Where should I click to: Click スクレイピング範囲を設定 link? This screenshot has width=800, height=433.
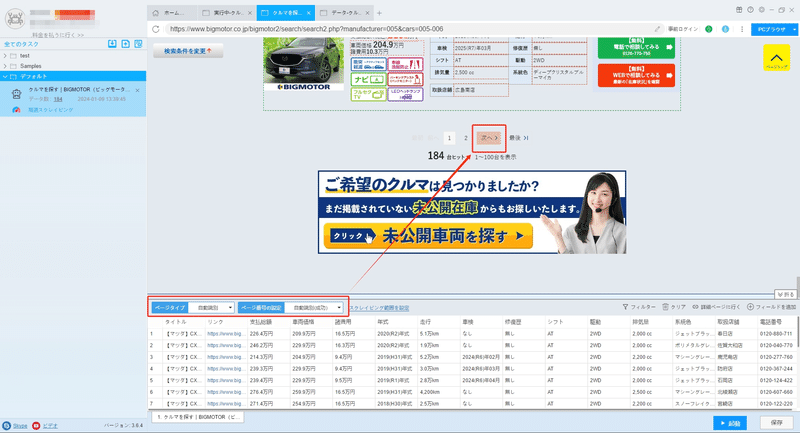[x=379, y=308]
